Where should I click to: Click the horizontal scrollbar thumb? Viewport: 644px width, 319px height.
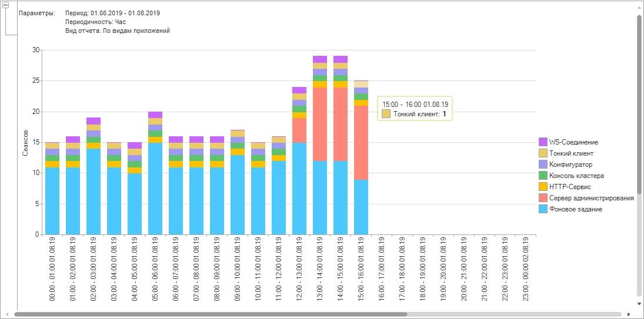click(210, 314)
